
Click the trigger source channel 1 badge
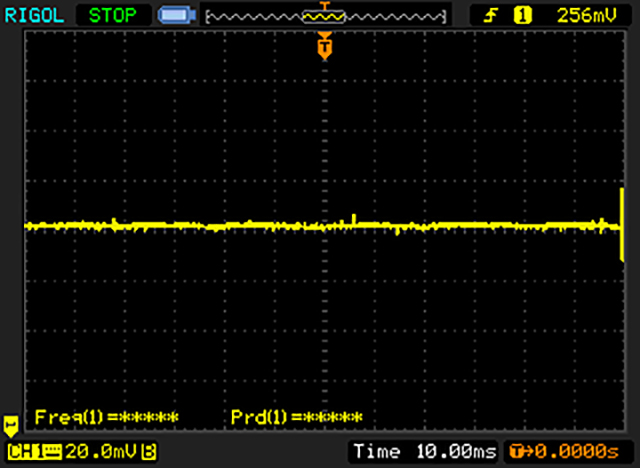pyautogui.click(x=522, y=16)
